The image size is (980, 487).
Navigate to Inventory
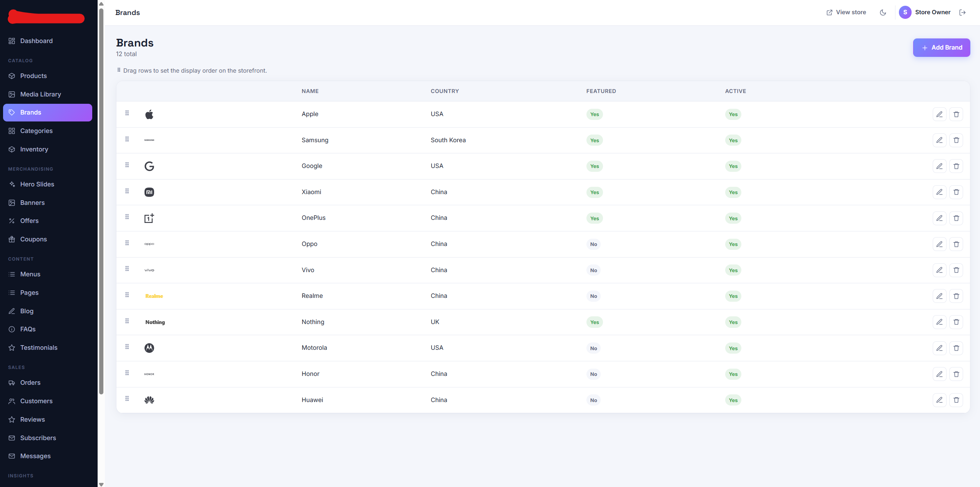pyautogui.click(x=48, y=150)
